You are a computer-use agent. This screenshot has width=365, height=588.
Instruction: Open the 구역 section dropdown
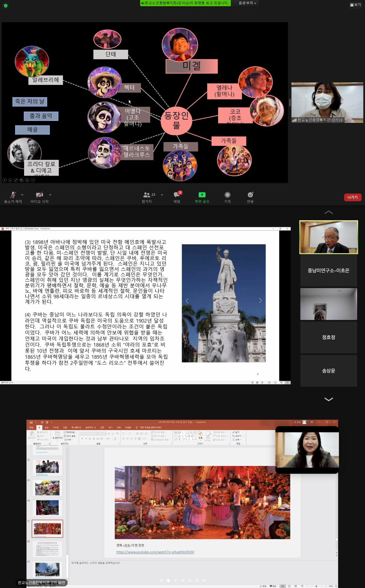(x=68, y=440)
